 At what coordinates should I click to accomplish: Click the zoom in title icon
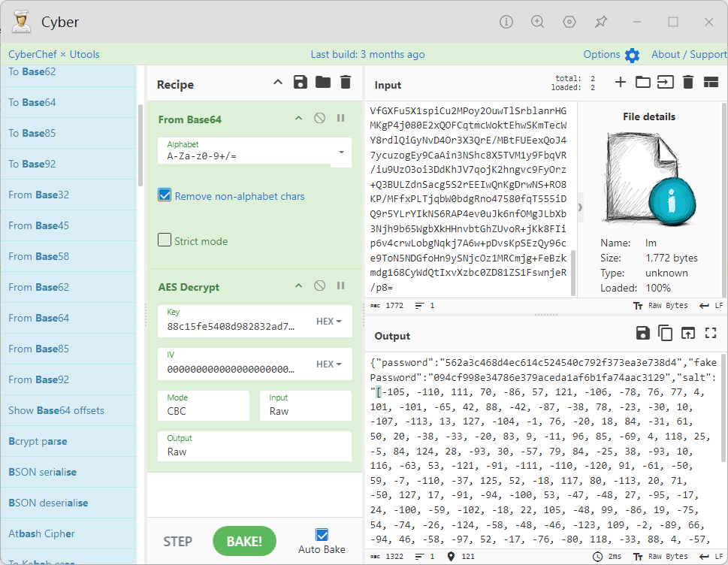pos(538,22)
